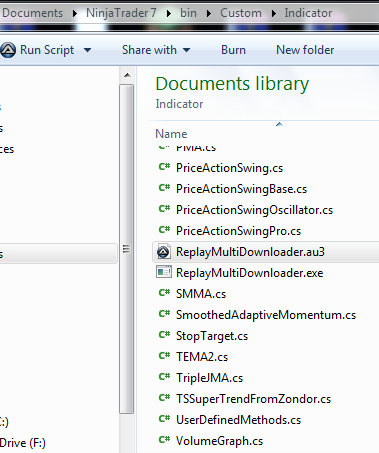Viewport: 379px width, 453px height.
Task: Select the file name PriceActionSwingBase.cs
Action: (x=241, y=189)
